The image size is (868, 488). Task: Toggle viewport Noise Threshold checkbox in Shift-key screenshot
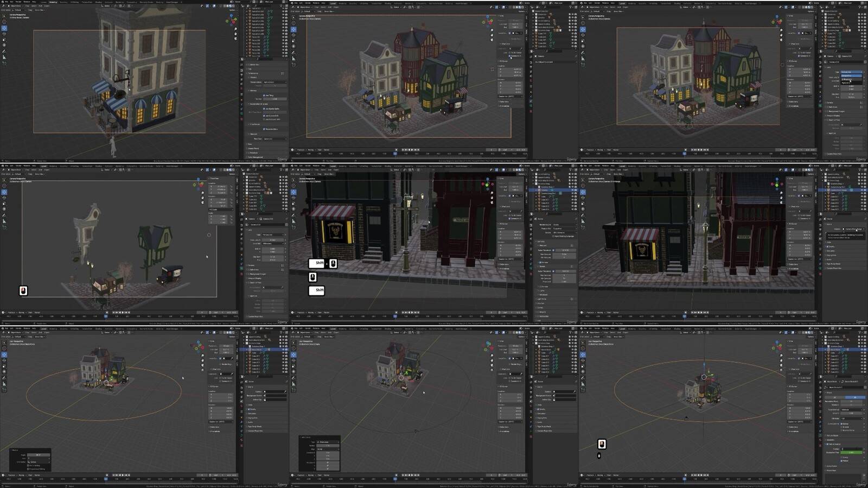click(x=553, y=250)
